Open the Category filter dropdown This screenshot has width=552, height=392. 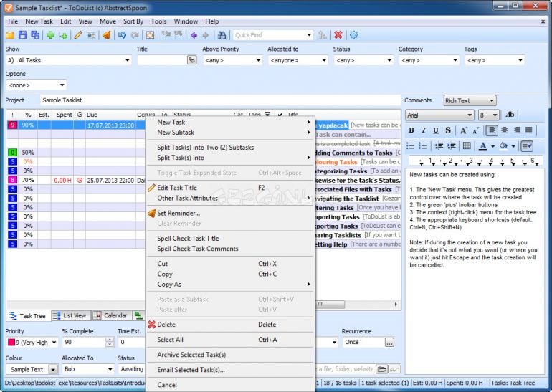(x=455, y=60)
